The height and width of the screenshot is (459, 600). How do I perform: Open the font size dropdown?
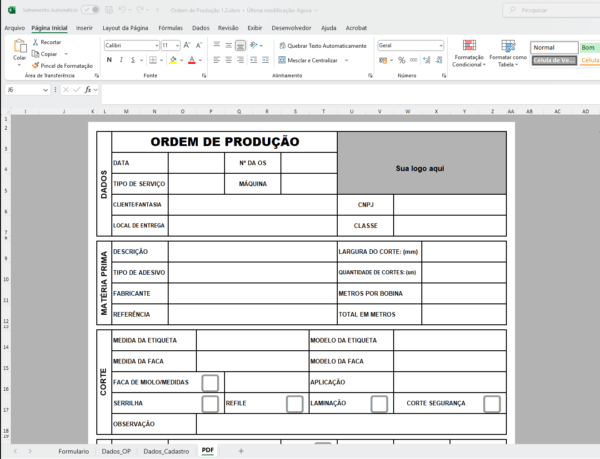[x=178, y=46]
